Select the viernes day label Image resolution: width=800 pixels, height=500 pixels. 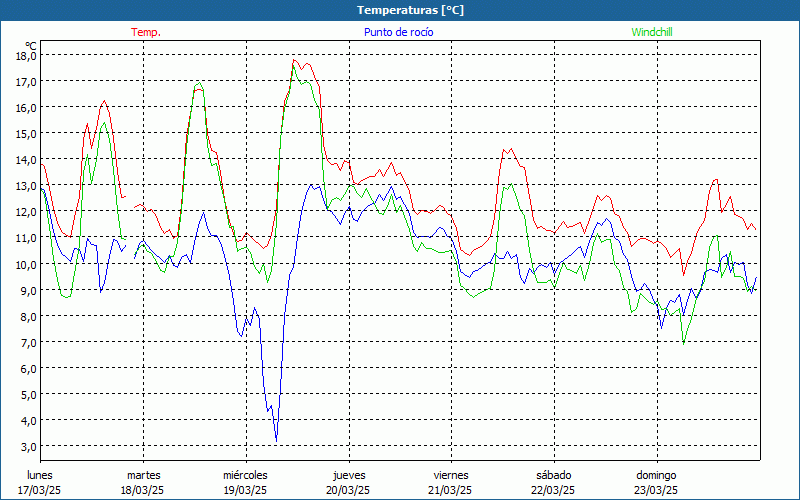(451, 475)
